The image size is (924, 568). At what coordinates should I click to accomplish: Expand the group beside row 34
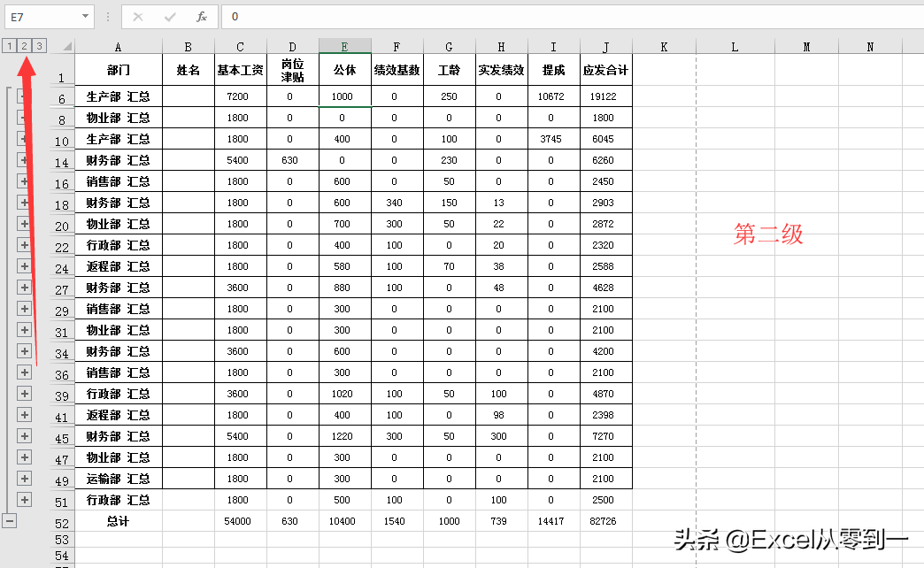click(x=24, y=350)
